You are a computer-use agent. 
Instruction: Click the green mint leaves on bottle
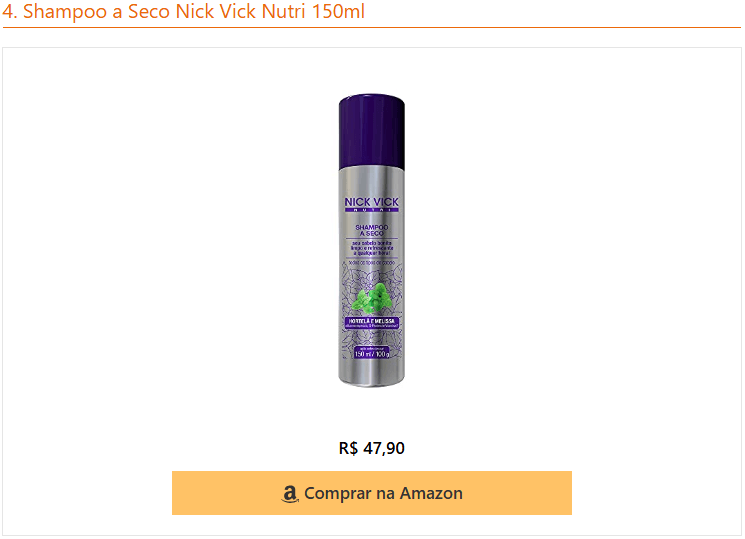(x=374, y=299)
